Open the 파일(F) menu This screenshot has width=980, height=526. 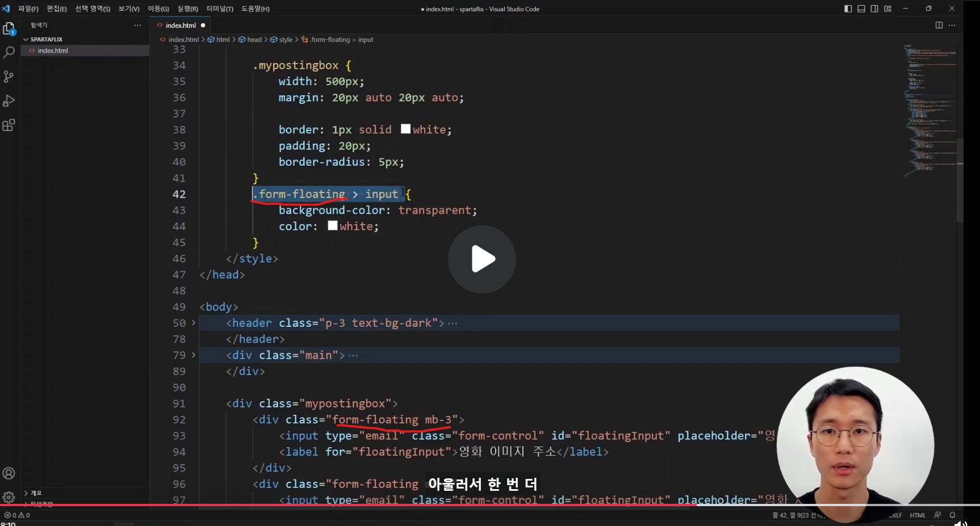(28, 9)
